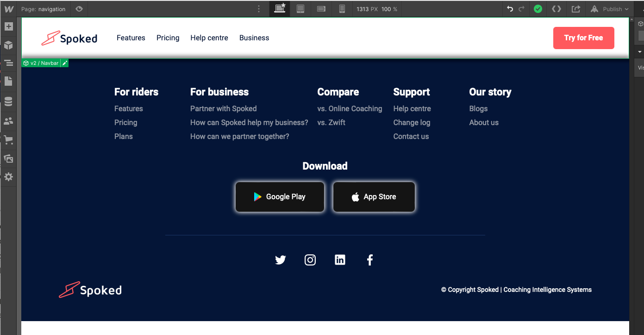Viewport: 644px width, 335px height.
Task: Select the Our story heading
Action: 490,92
